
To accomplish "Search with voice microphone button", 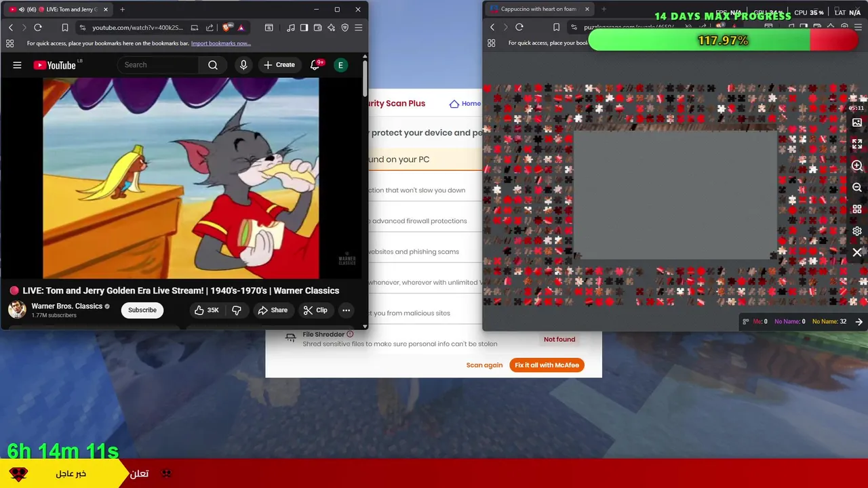I will tap(243, 65).
